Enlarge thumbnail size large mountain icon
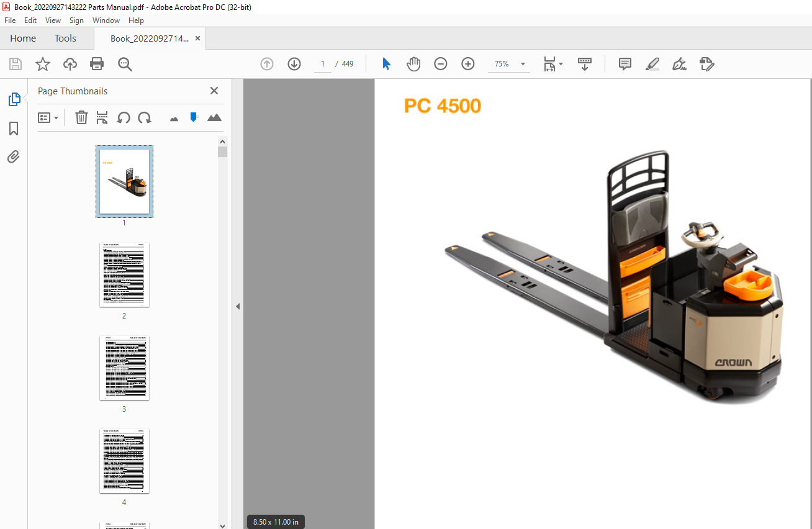This screenshot has height=529, width=812. (214, 117)
